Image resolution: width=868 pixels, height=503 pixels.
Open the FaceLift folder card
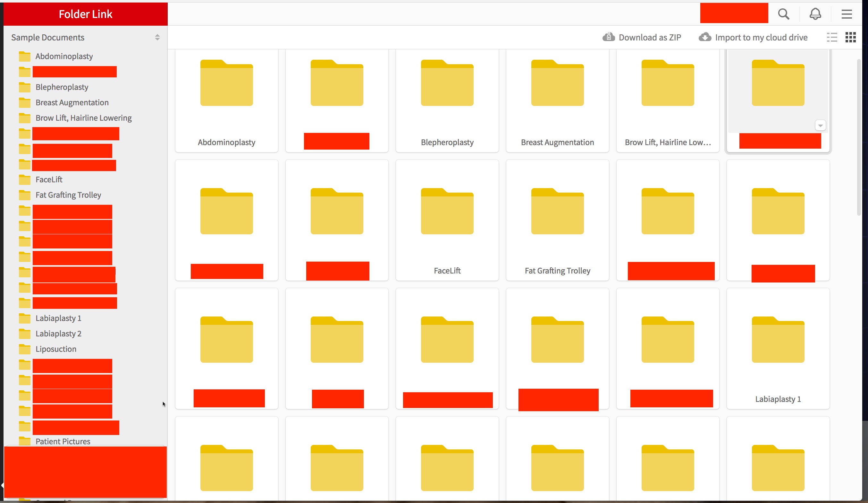tap(447, 221)
